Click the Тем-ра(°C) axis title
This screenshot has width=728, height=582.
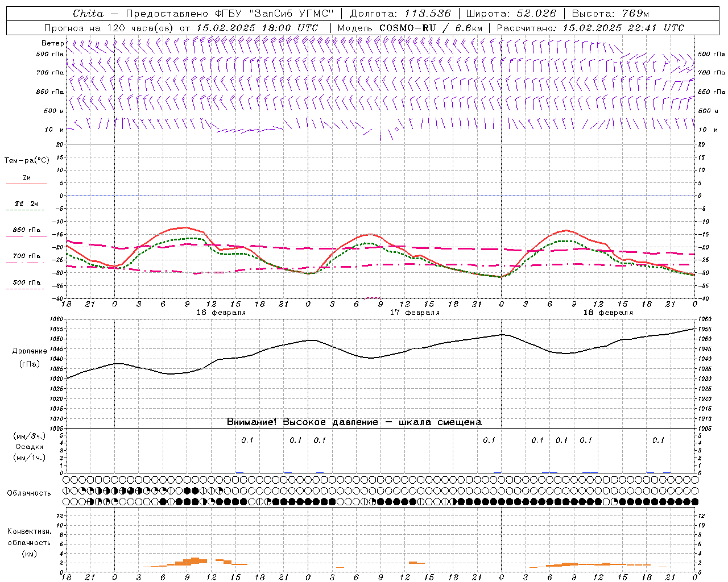click(27, 160)
